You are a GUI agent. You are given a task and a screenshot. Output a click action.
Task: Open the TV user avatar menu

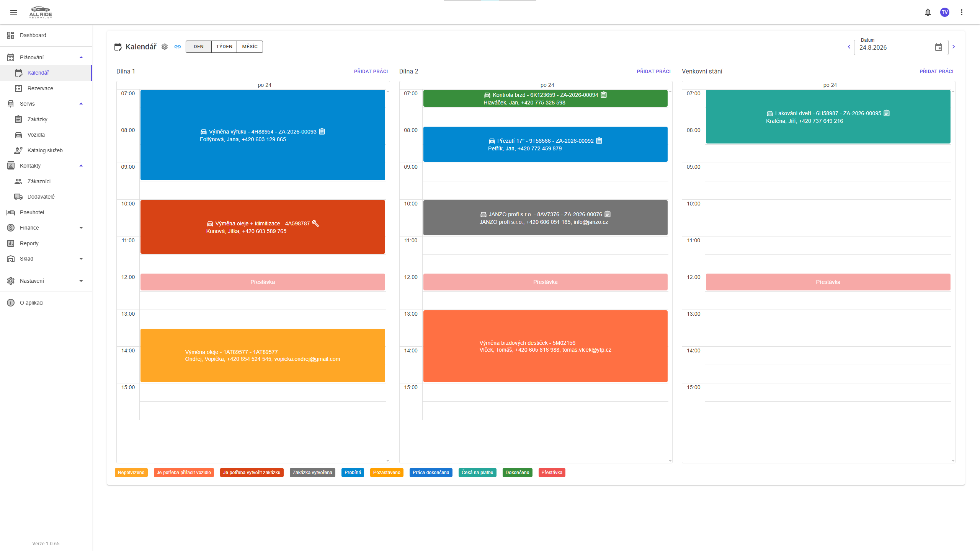[x=944, y=12]
